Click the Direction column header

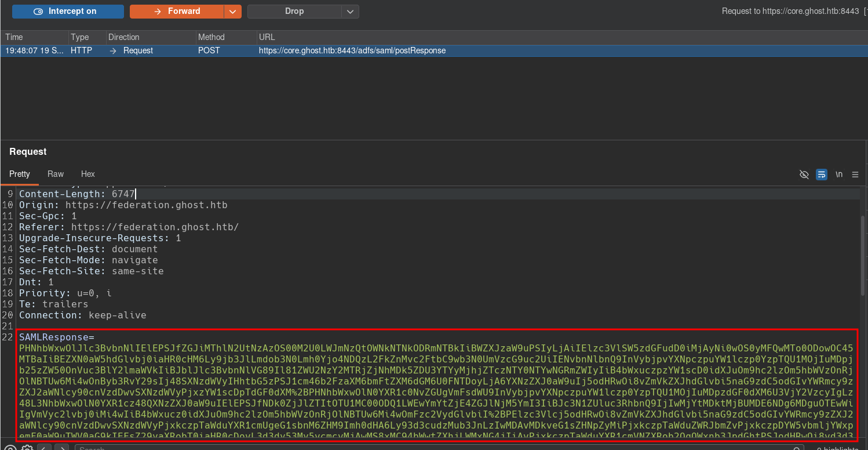(151, 37)
